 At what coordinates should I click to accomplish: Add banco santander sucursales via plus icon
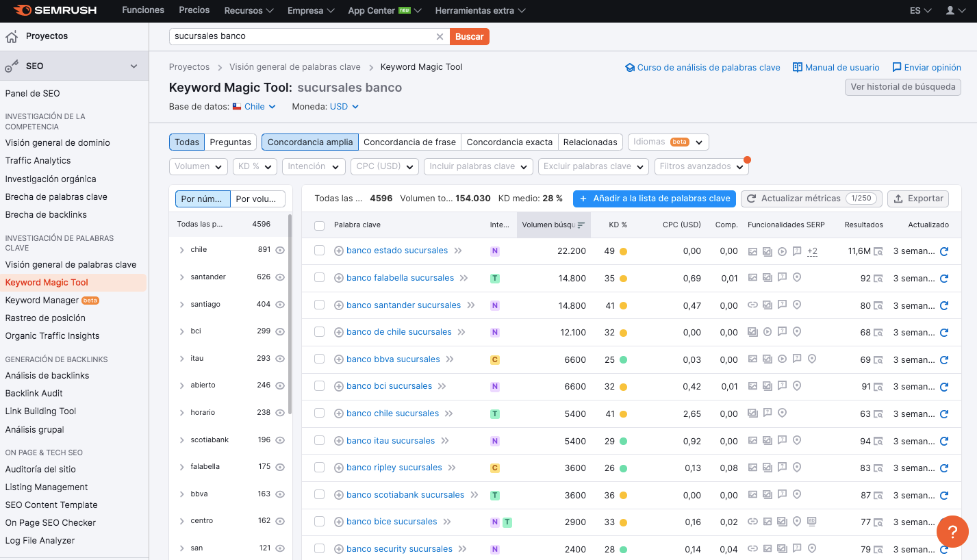coord(339,305)
